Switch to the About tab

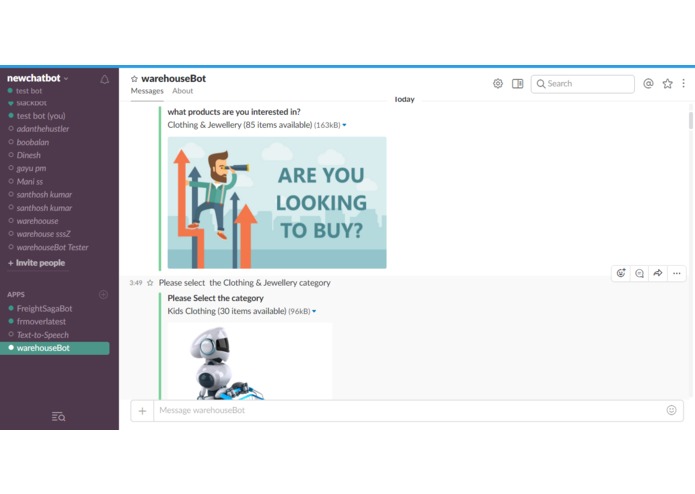click(183, 91)
